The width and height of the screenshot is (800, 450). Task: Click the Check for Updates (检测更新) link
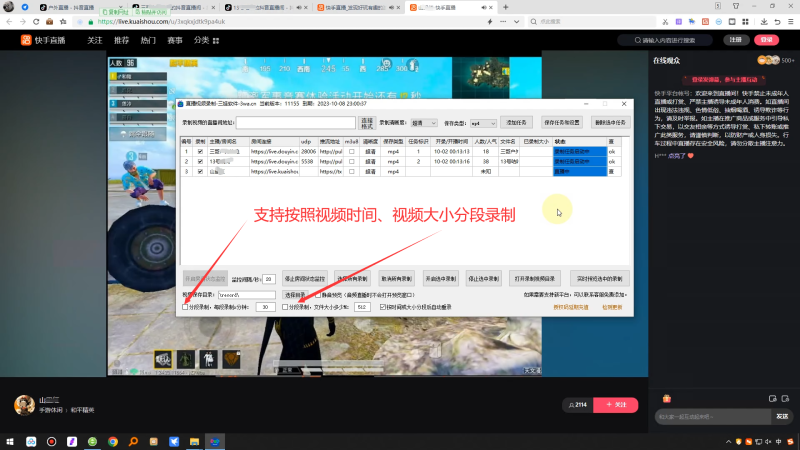612,307
